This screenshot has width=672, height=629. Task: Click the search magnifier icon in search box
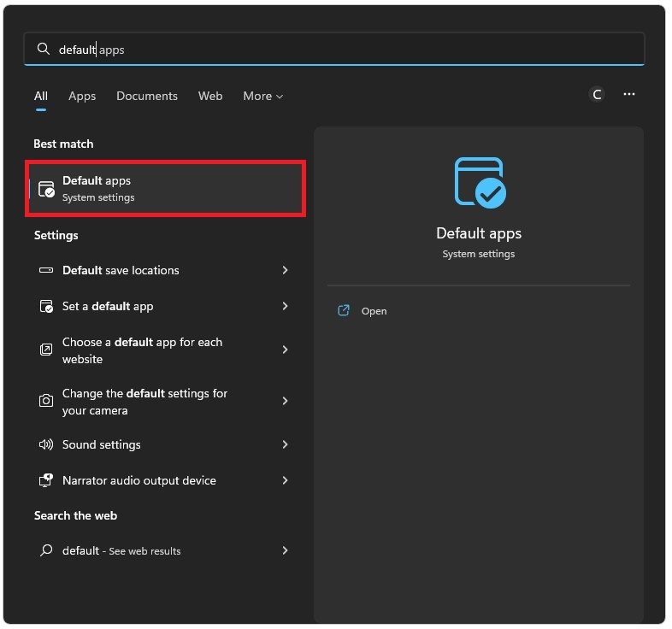click(x=43, y=50)
